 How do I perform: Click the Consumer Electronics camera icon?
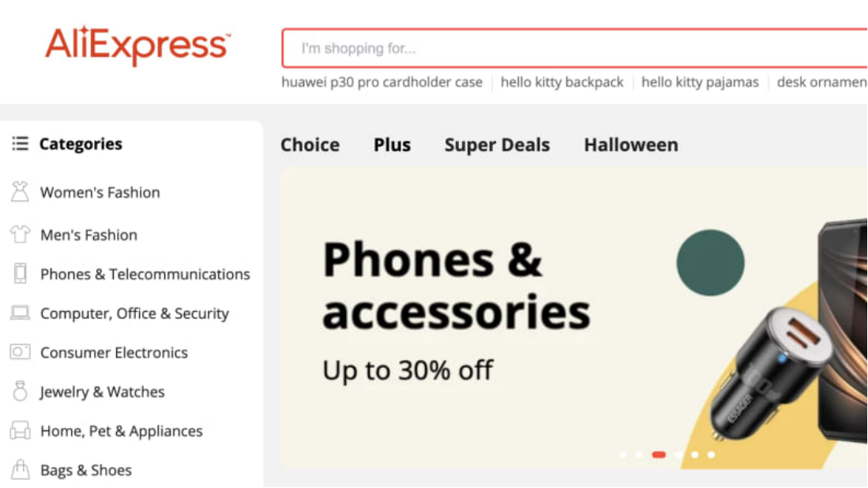point(20,352)
